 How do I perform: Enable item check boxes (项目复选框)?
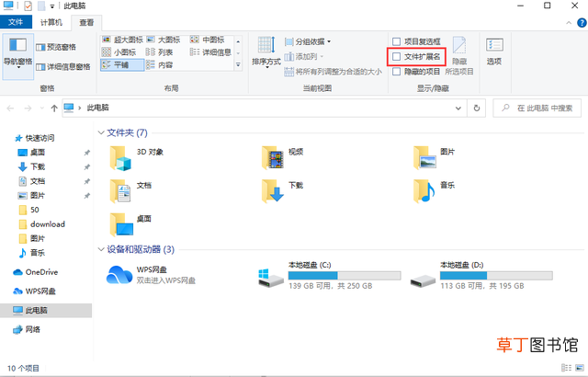point(416,41)
